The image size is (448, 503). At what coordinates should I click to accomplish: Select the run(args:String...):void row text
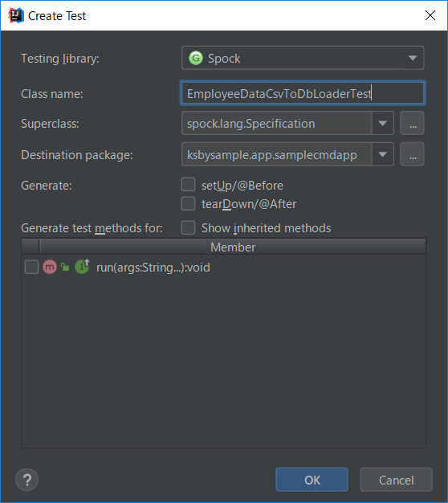(x=153, y=268)
